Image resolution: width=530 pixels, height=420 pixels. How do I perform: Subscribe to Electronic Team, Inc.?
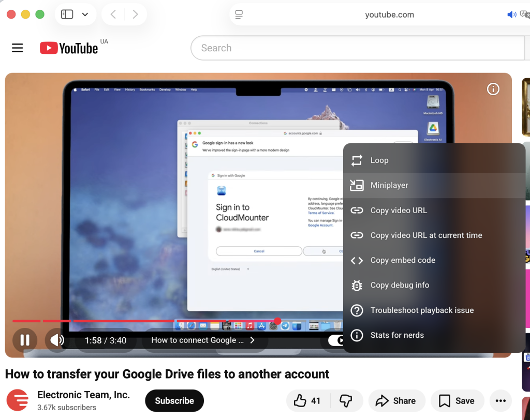(174, 401)
